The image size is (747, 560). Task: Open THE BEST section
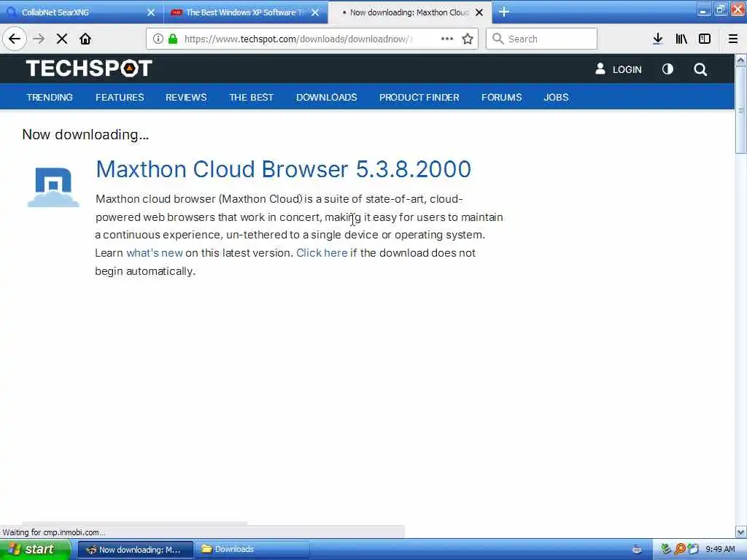pos(252,98)
